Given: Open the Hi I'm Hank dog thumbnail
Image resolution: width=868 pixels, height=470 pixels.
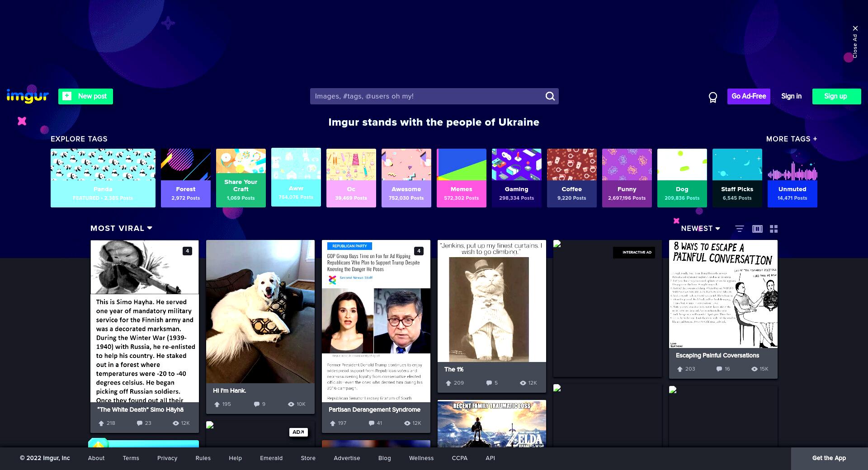Looking at the screenshot, I should pyautogui.click(x=260, y=311).
